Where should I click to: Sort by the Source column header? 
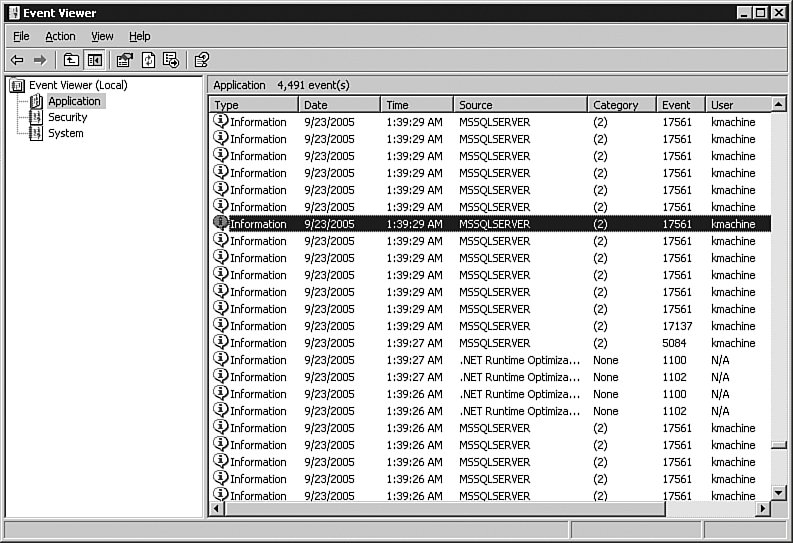tap(520, 105)
